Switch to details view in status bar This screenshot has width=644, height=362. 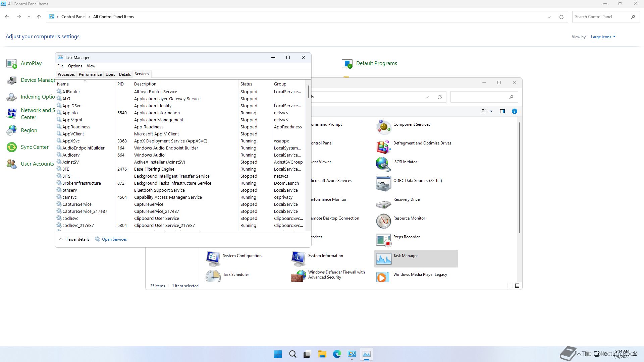tap(509, 286)
